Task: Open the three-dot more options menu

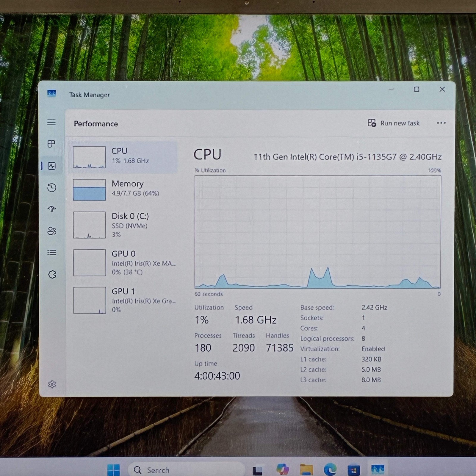Action: (x=441, y=123)
